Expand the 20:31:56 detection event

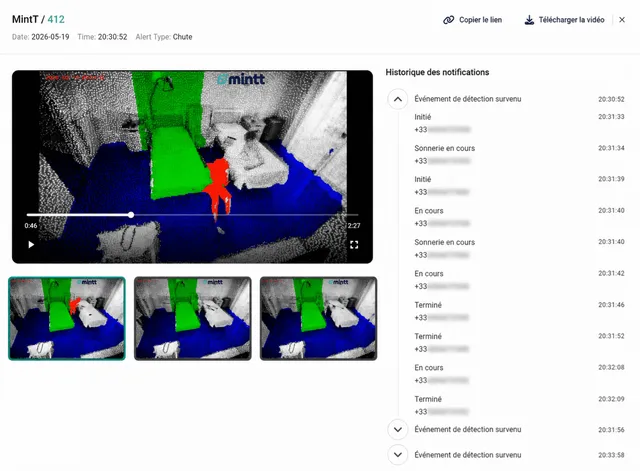(x=398, y=429)
